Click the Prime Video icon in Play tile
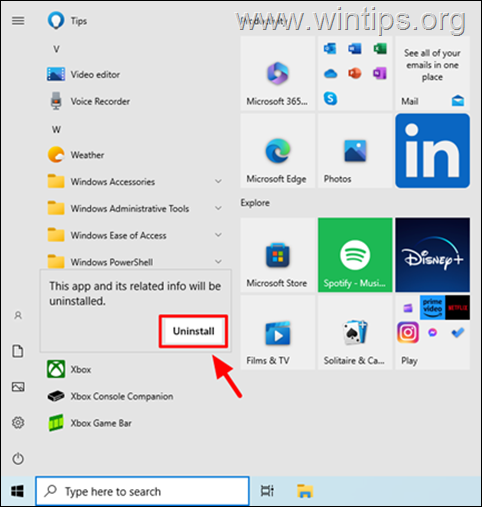Viewport: 482px width, 507px height. pos(432,307)
